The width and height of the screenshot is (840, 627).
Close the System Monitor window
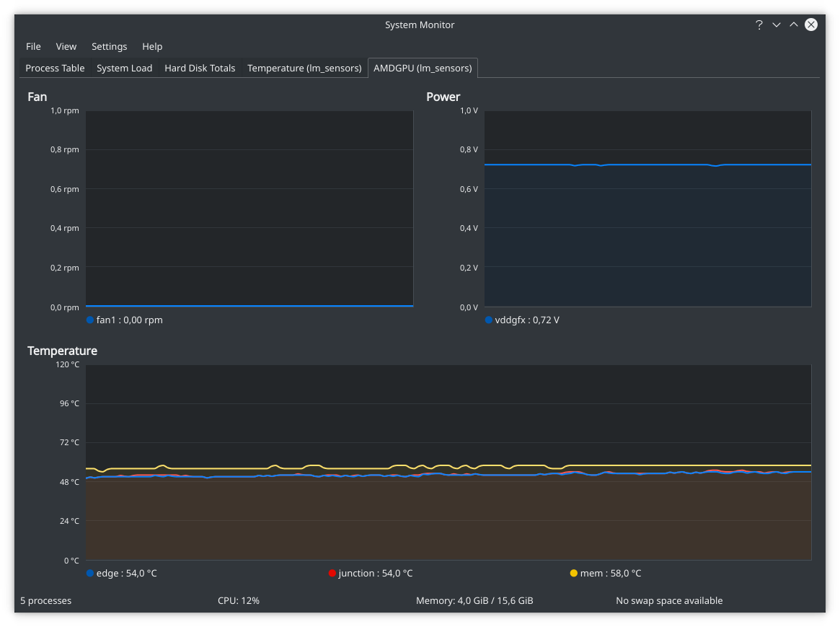pyautogui.click(x=811, y=25)
